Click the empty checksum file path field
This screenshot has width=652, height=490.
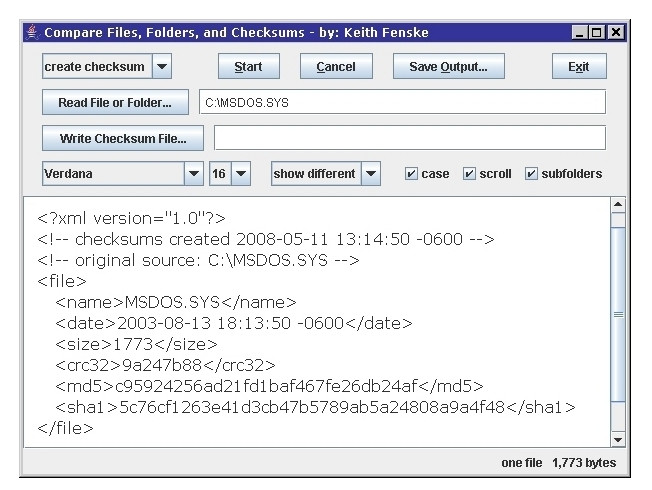tap(410, 138)
